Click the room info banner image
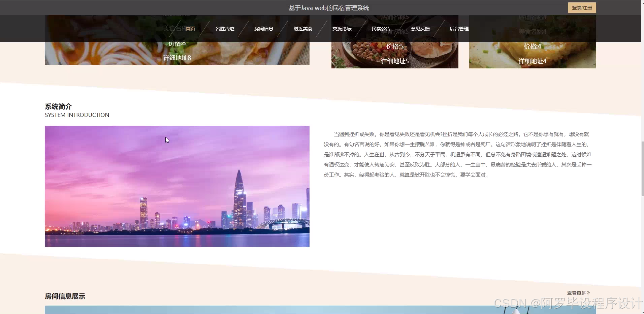Viewport: 644px width, 314px height. pyautogui.click(x=320, y=310)
